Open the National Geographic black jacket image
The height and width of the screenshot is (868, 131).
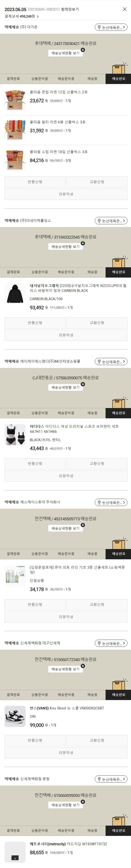point(15,293)
